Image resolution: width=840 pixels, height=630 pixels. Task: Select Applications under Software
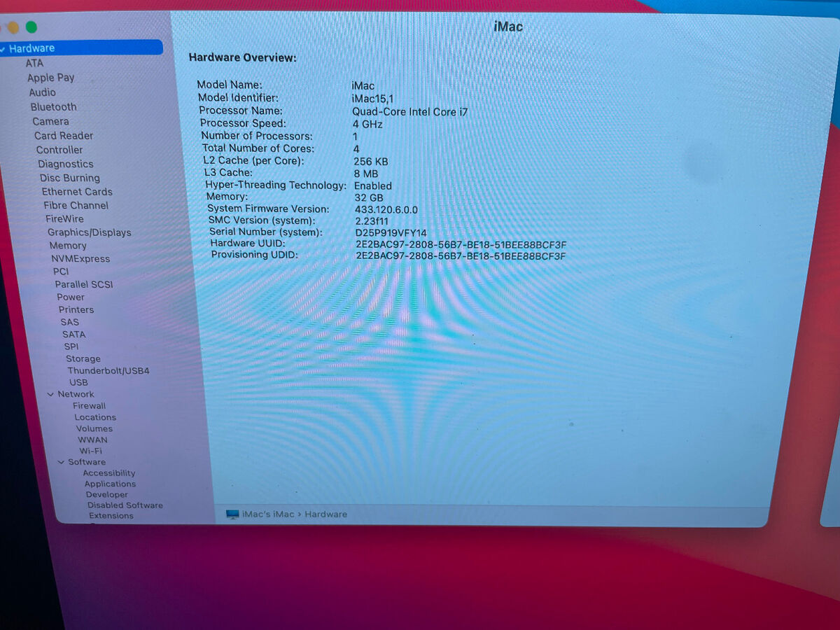point(110,484)
